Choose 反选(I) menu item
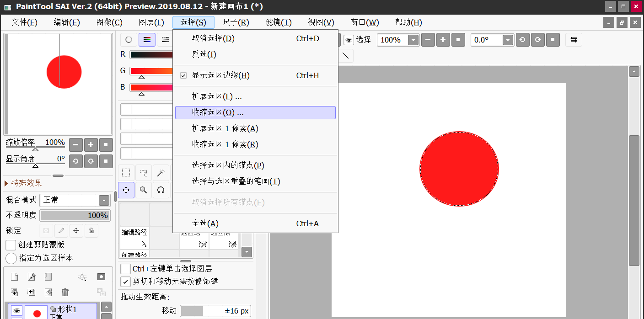Image resolution: width=644 pixels, height=319 pixels. (255, 54)
